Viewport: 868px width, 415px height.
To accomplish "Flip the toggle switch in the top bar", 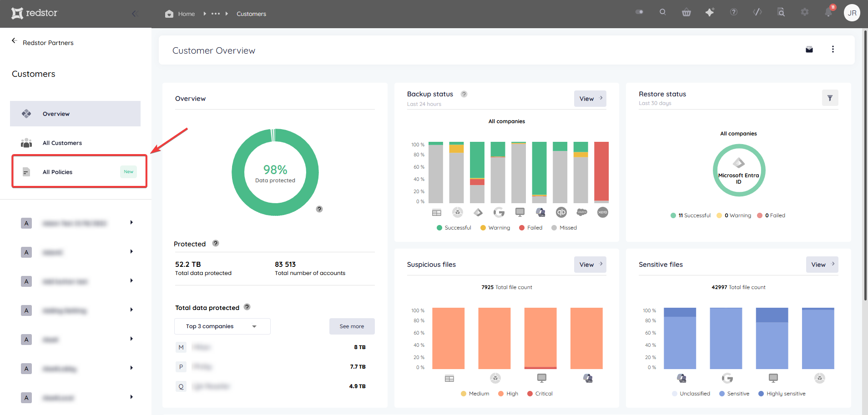I will (x=639, y=12).
